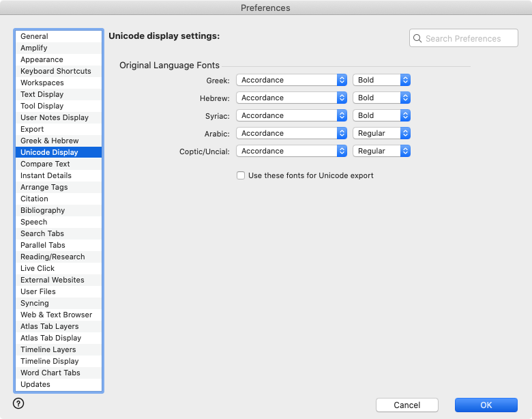Confirm preferences with OK button
This screenshot has width=532, height=419.
coord(486,405)
